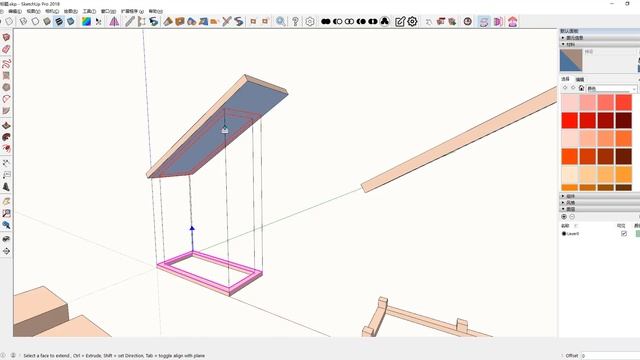Click the add layer plus icon
This screenshot has height=360, width=640.
click(564, 217)
